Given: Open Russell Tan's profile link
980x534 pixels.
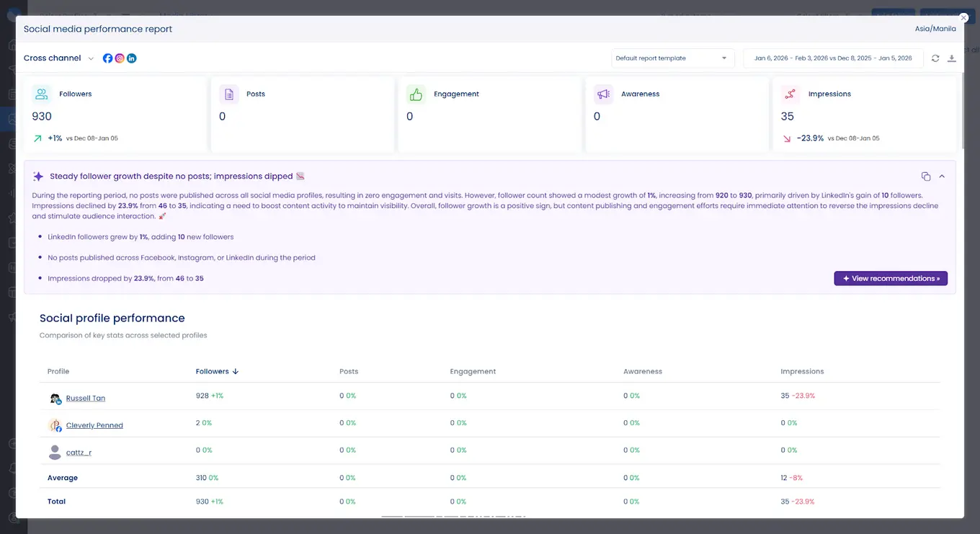Looking at the screenshot, I should tap(85, 398).
